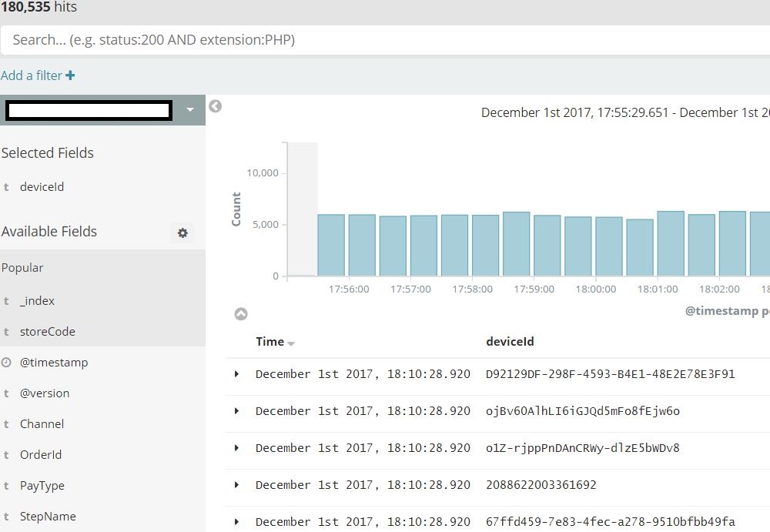Click the deviceId value ojBv60AlhLI6iGJQd5mFo8fEjw6o
Screen dimensions: 770x532
click(583, 411)
